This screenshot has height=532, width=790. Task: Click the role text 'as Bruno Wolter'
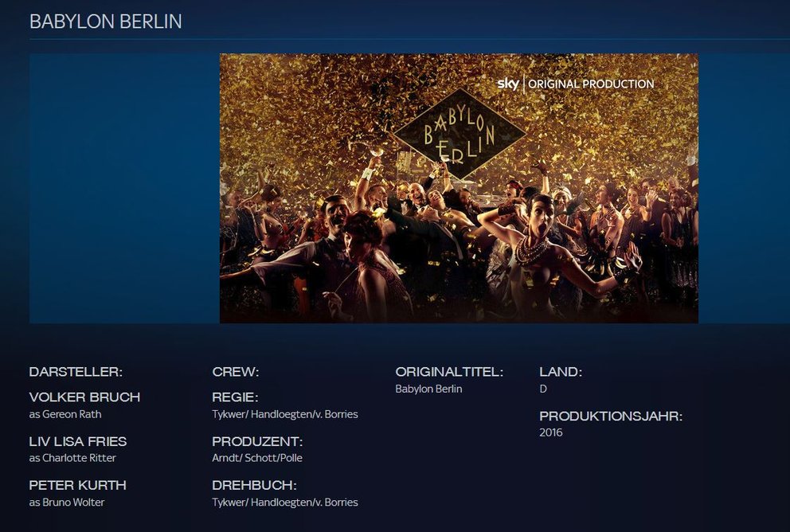(67, 503)
